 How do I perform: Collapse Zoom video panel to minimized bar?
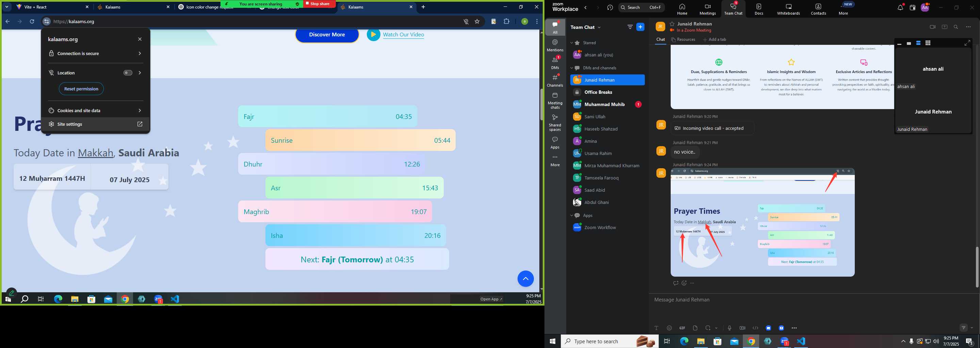(899, 44)
